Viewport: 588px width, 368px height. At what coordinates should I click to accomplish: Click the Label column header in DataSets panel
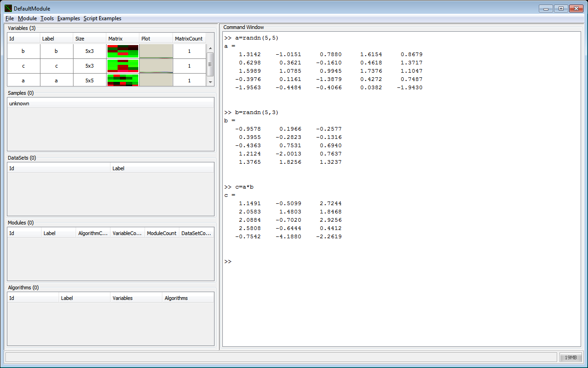pyautogui.click(x=119, y=168)
